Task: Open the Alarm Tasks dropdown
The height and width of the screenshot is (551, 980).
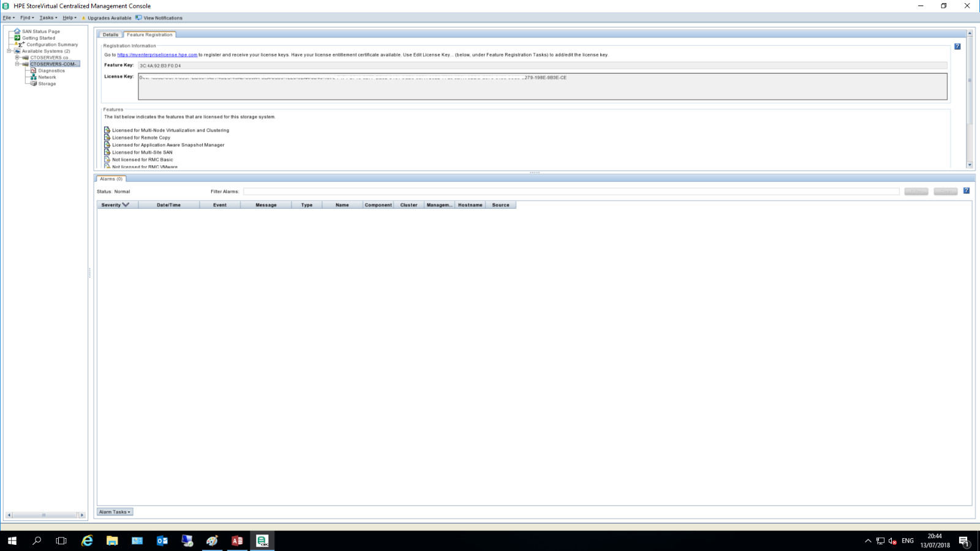Action: [115, 512]
